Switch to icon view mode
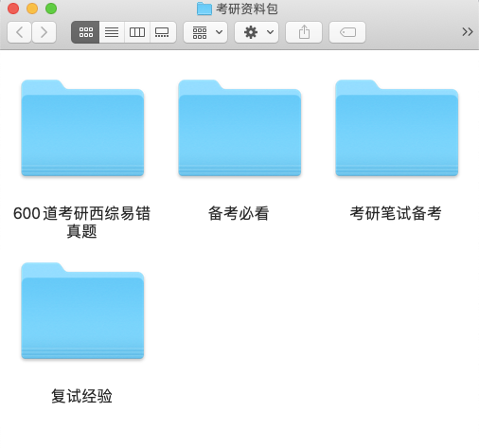This screenshot has width=479, height=448. [85, 32]
